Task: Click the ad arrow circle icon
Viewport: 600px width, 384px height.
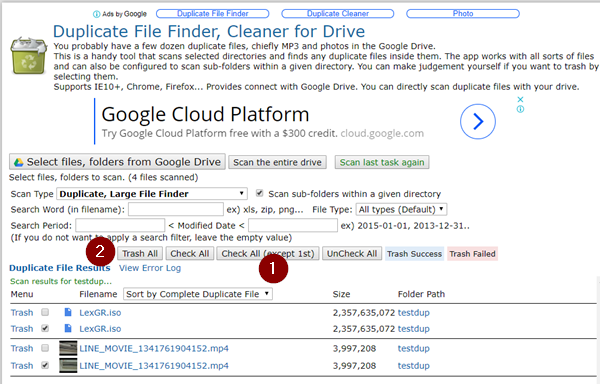Action: click(x=478, y=122)
